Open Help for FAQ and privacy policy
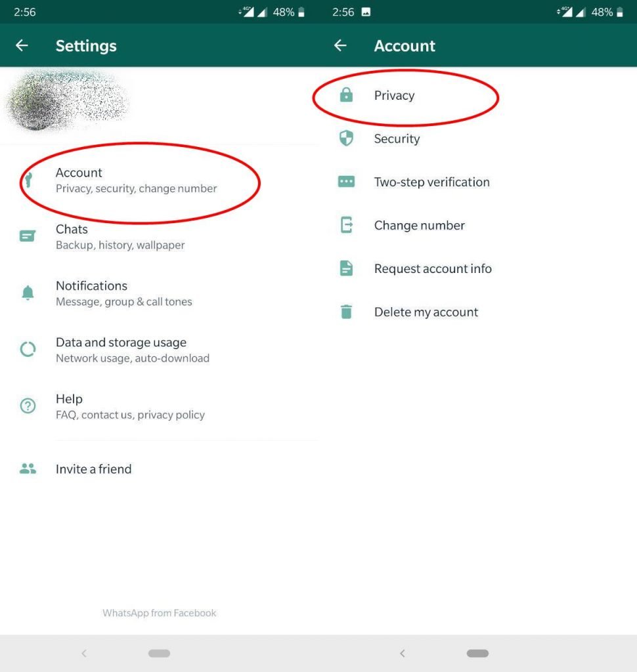Viewport: 637px width, 672px height. coord(131,406)
